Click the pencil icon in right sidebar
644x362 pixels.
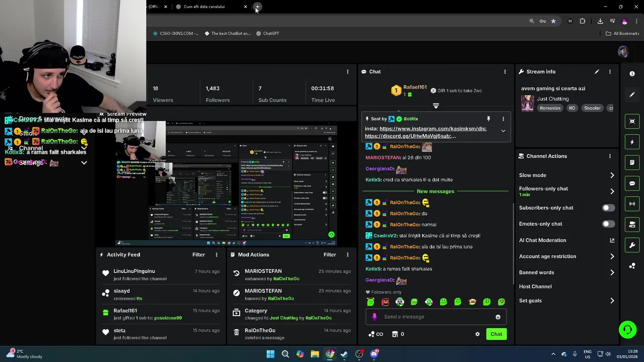tap(632, 95)
